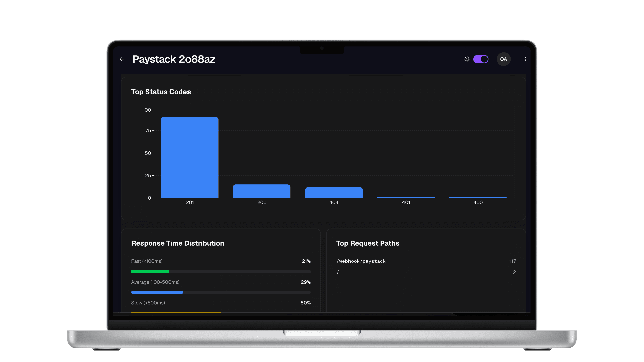This screenshot has width=644, height=362.
Task: Click the / root request path row
Action: point(426,273)
